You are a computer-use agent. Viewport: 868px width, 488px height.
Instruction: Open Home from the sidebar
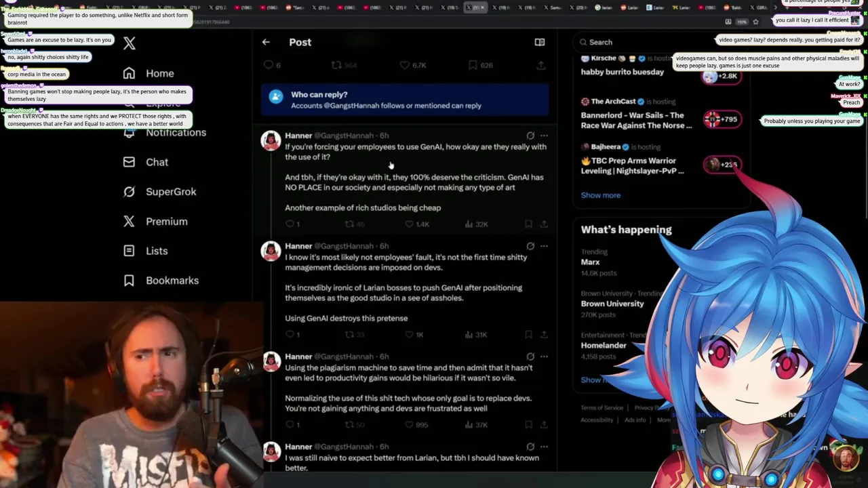(149, 73)
